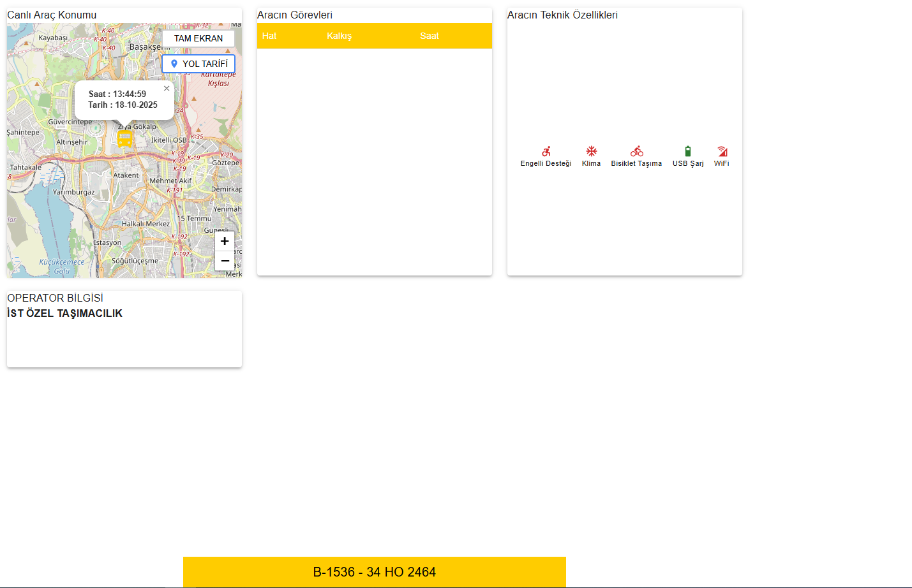The image size is (912, 588).
Task: Click the Hat column header
Action: (x=269, y=36)
